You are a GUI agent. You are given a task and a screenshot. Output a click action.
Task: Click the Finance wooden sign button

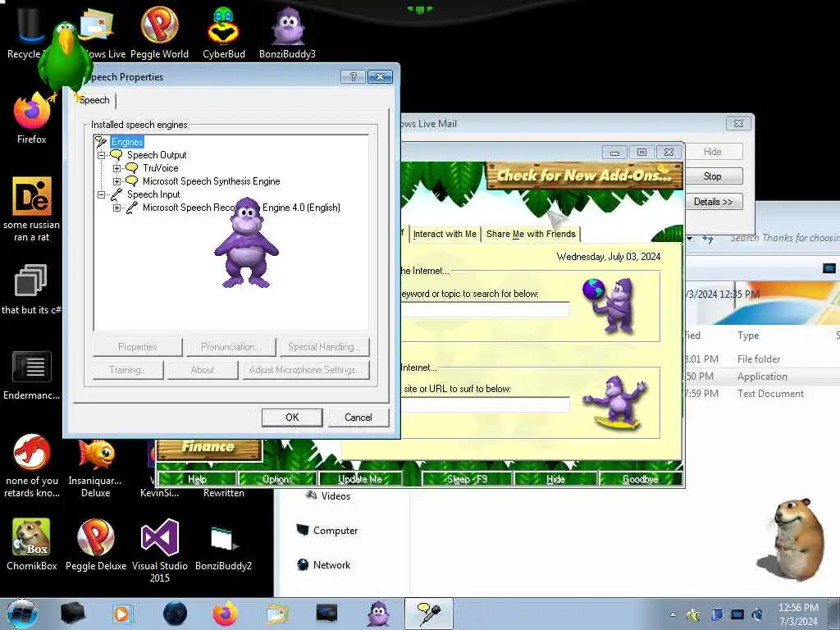(208, 449)
